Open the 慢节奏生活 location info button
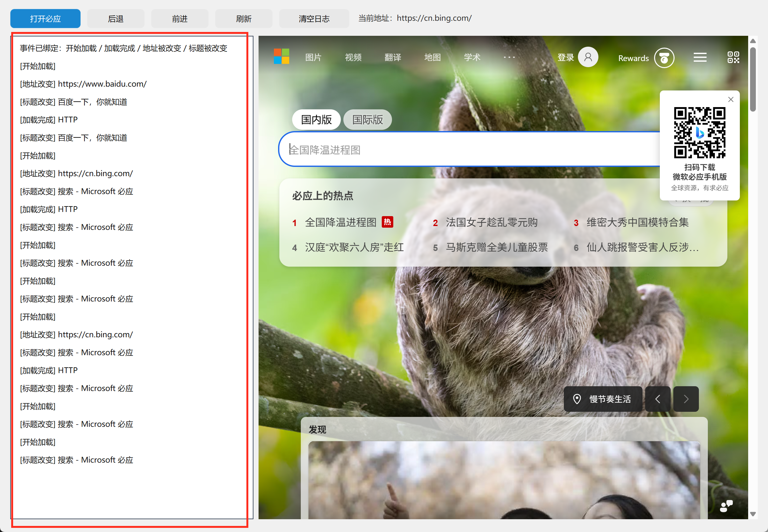Screen dimensions: 768x532 point(603,399)
